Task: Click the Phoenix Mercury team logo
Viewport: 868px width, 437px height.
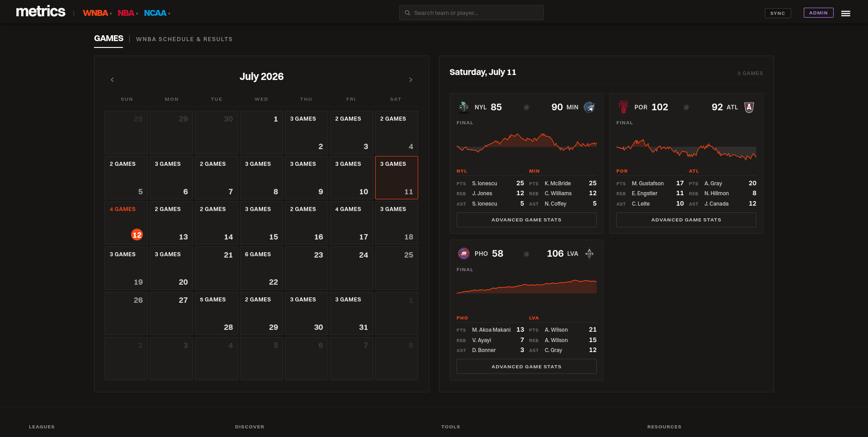Action: pos(464,254)
